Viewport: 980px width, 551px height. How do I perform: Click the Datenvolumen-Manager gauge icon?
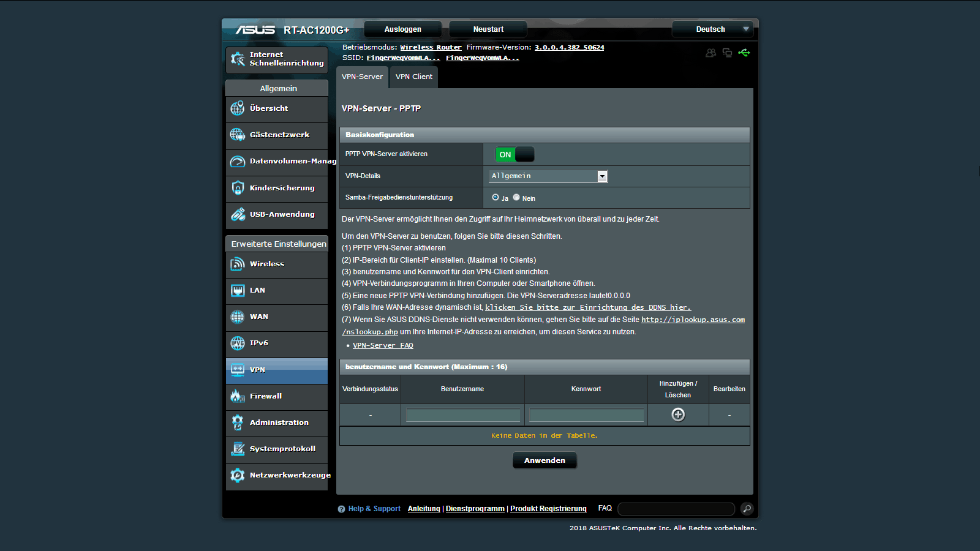[x=238, y=162]
